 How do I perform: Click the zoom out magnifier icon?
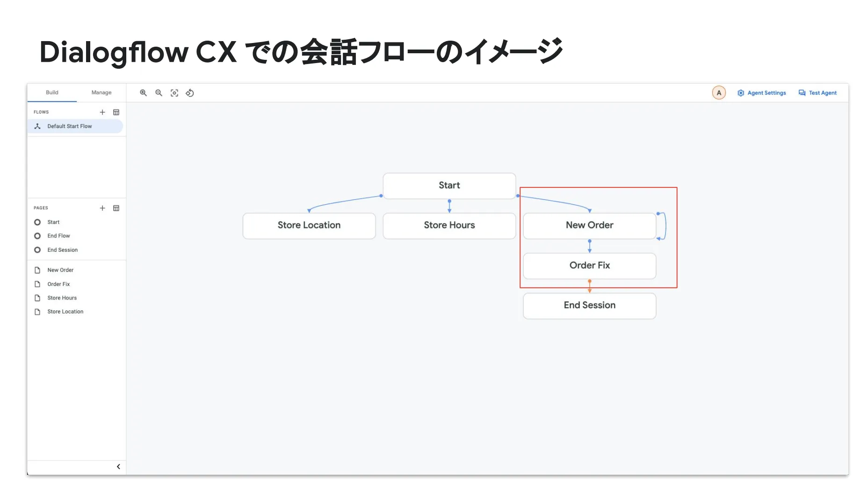point(159,93)
